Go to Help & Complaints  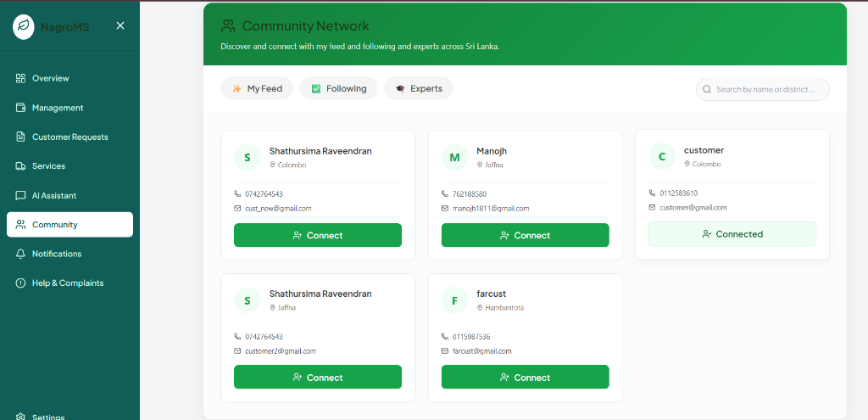click(x=70, y=283)
